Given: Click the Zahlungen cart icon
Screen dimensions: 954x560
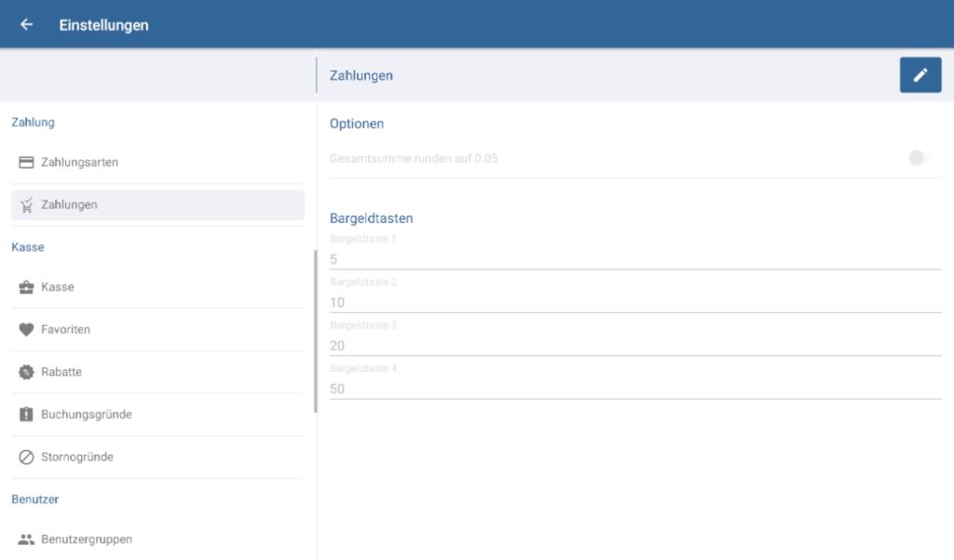Looking at the screenshot, I should click(x=26, y=205).
